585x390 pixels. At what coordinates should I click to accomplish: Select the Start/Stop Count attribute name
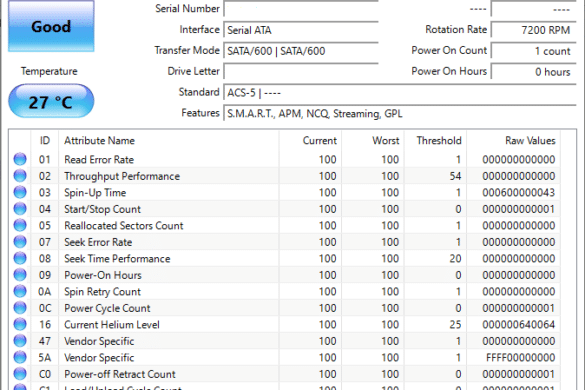click(x=102, y=209)
